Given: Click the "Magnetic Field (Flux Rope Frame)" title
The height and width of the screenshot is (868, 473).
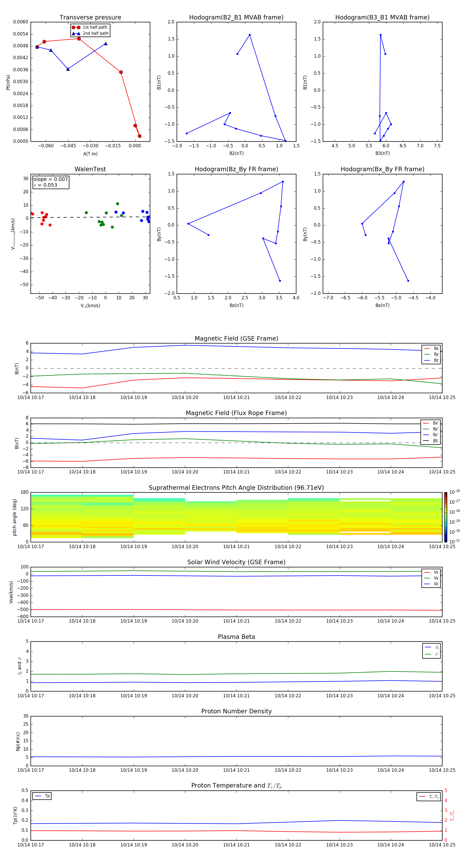Looking at the screenshot, I should pos(236,413).
